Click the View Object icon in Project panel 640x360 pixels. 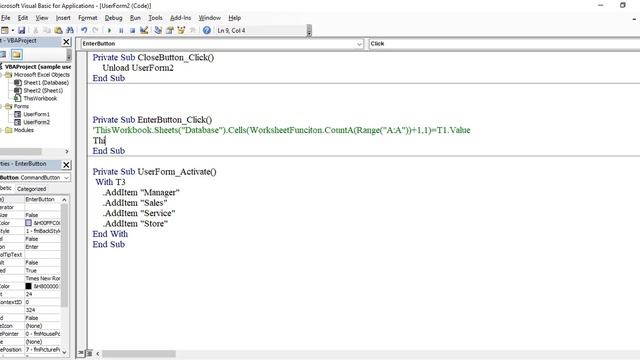[3, 54]
